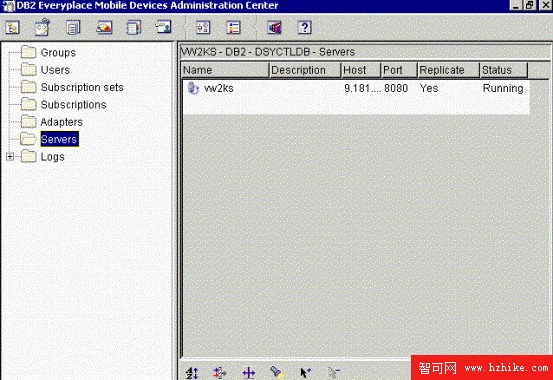Image resolution: width=553 pixels, height=380 pixels.
Task: Select the highlighted Servers folder
Action: tap(59, 139)
